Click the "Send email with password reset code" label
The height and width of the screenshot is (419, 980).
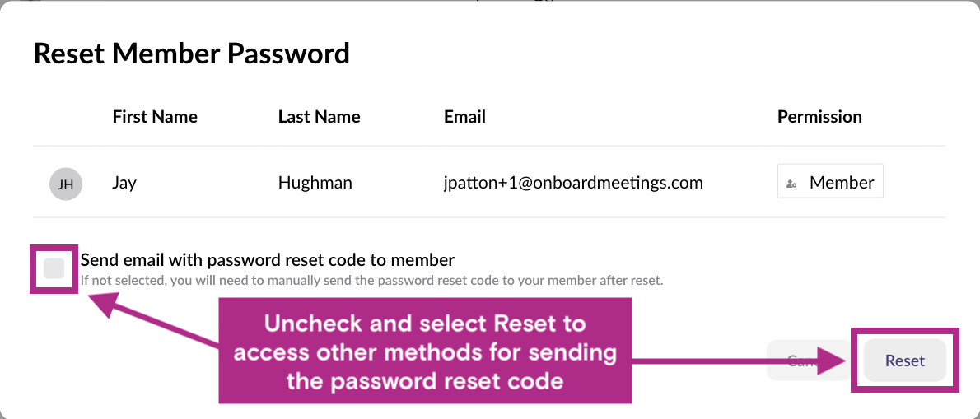point(268,260)
